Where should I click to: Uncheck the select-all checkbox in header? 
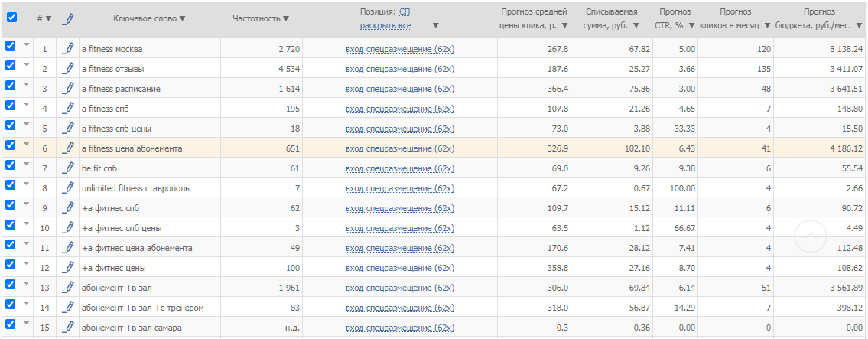click(x=11, y=18)
